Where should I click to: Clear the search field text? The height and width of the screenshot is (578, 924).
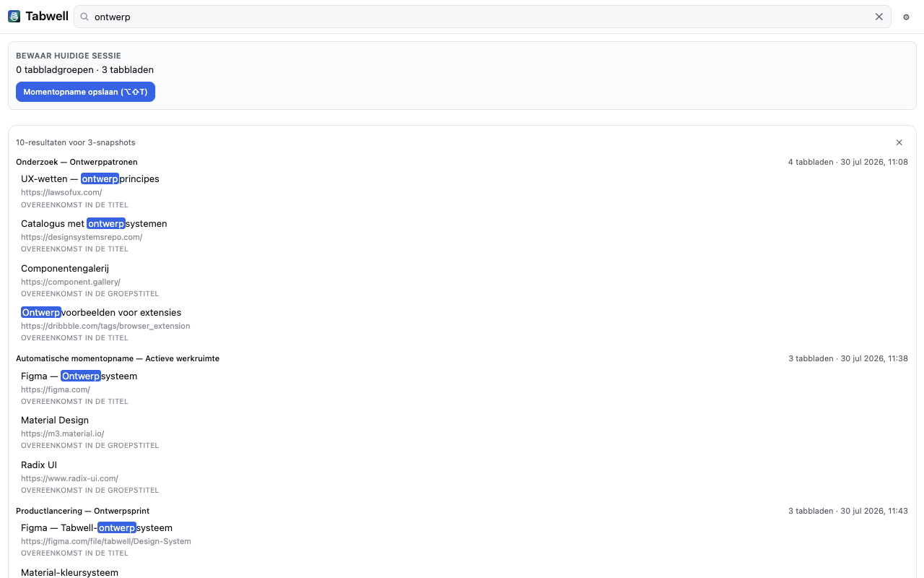(x=879, y=17)
